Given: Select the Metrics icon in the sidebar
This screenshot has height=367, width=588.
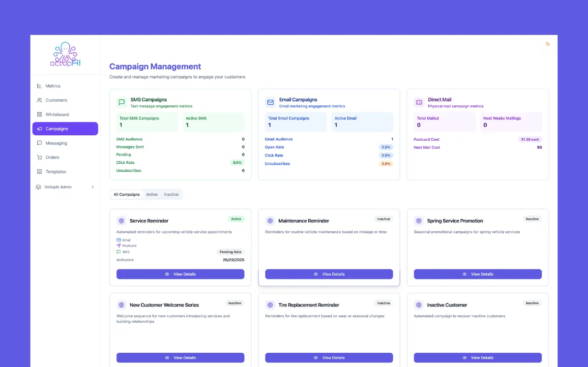Looking at the screenshot, I should coord(39,86).
